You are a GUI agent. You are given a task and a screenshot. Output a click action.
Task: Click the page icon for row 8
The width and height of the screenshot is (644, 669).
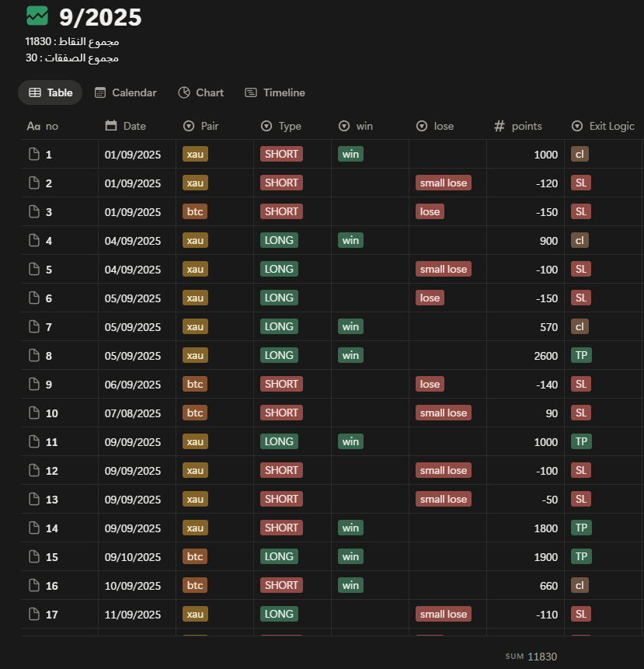pos(33,356)
